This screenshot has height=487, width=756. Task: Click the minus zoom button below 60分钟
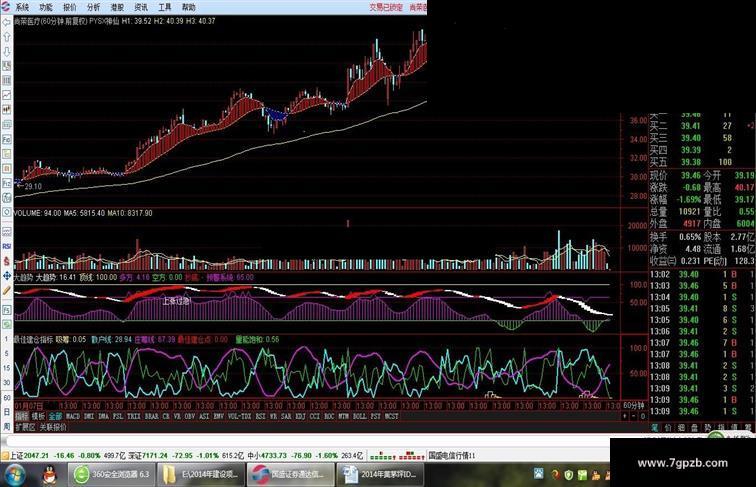[x=634, y=416]
